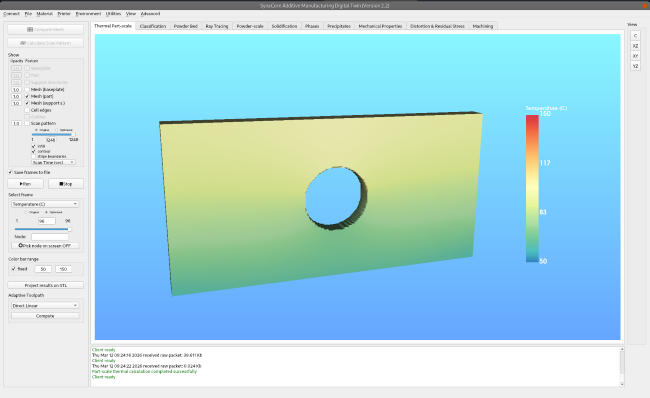Switch to the Solidification tab

point(284,26)
